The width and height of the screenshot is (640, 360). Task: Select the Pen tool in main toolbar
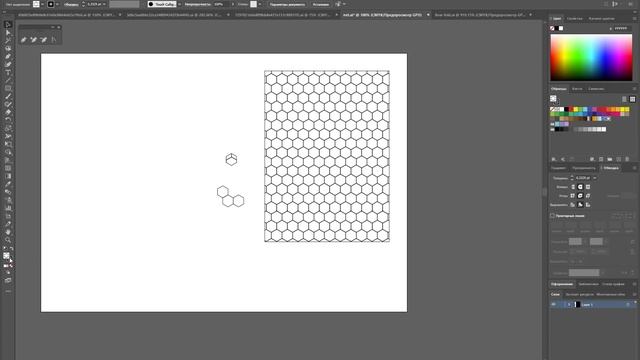[x=8, y=56]
